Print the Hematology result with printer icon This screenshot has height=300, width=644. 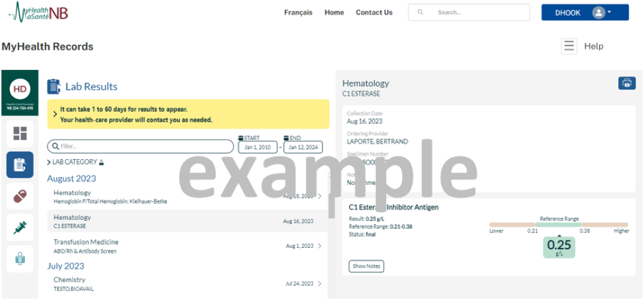pos(626,83)
